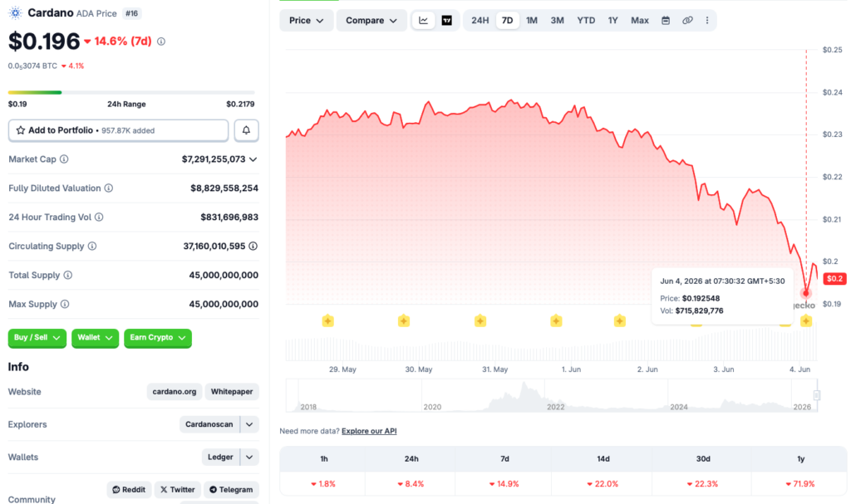The image size is (851, 504).
Task: Open Cardanoscan explorer link
Action: click(x=209, y=424)
